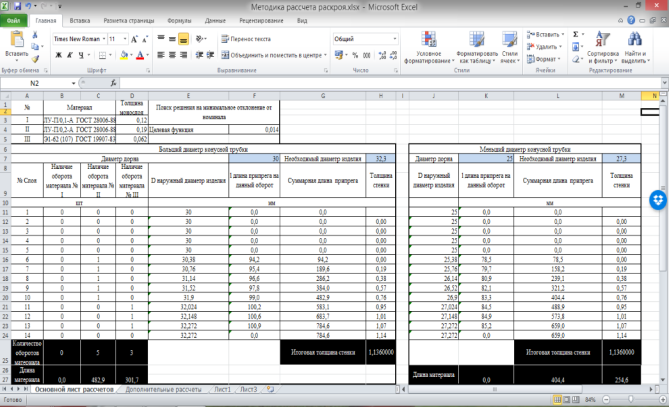
Task: Toggle align text left
Action: pyautogui.click(x=161, y=55)
